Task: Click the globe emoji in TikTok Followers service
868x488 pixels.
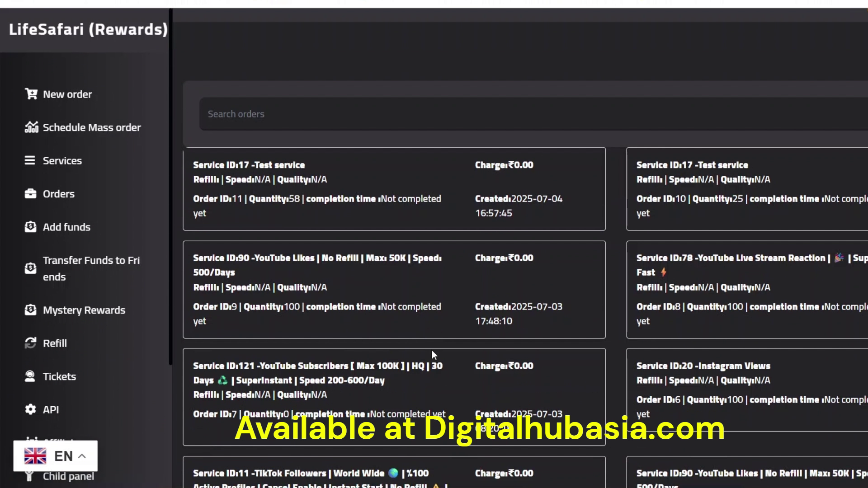Action: click(393, 473)
